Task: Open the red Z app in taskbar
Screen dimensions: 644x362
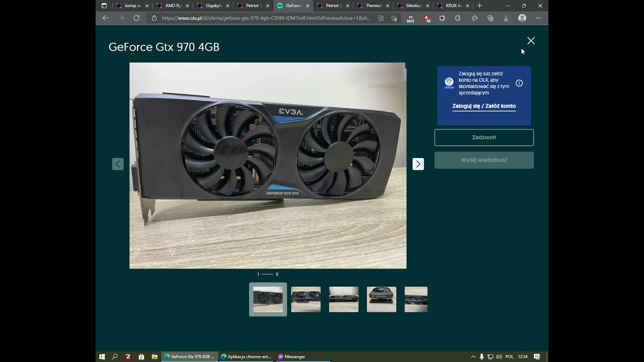Action: [x=128, y=356]
